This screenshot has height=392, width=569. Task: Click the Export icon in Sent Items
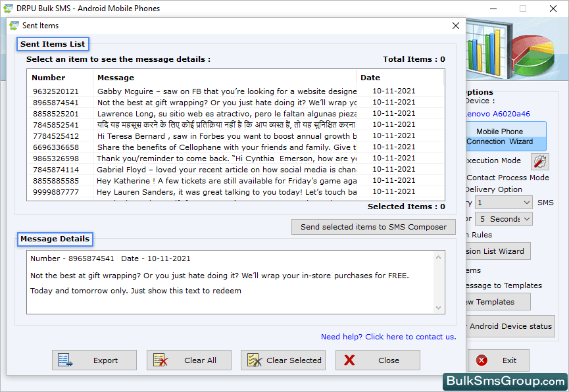tap(65, 360)
